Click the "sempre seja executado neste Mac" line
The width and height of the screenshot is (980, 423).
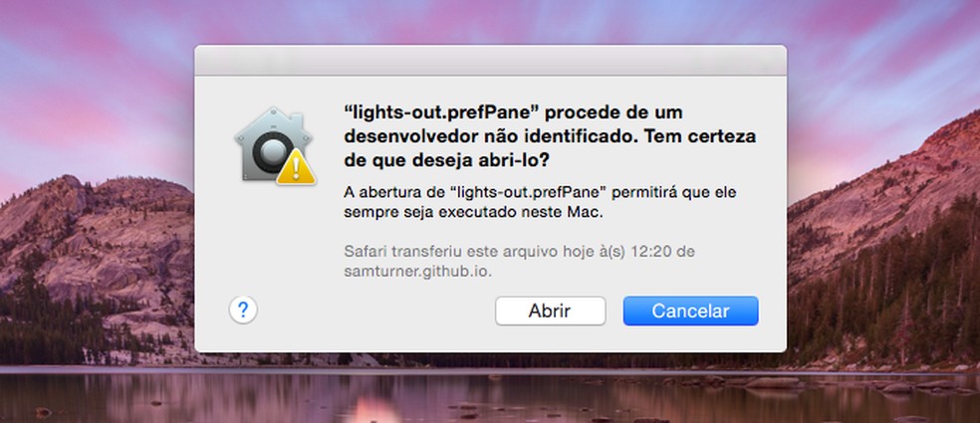[x=474, y=212]
